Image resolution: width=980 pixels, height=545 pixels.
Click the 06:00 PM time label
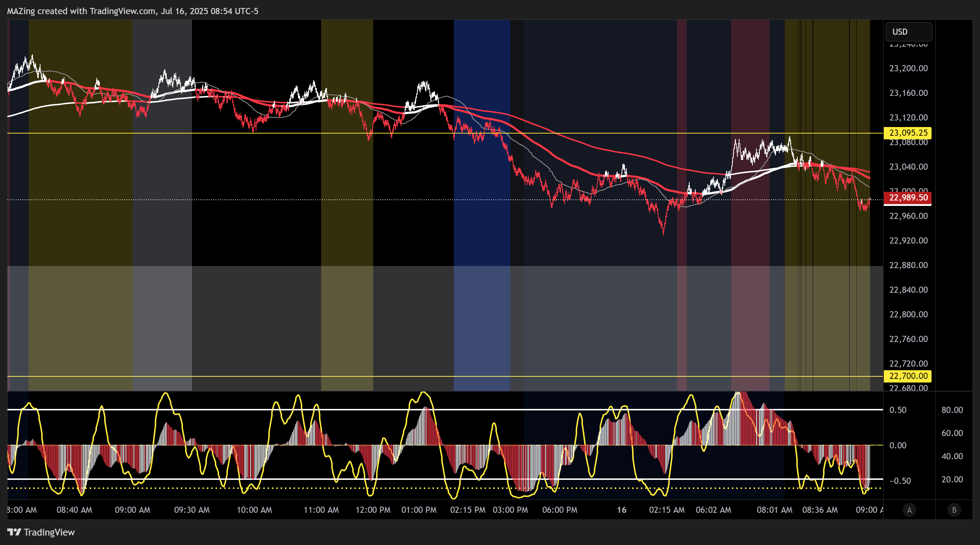pos(560,510)
